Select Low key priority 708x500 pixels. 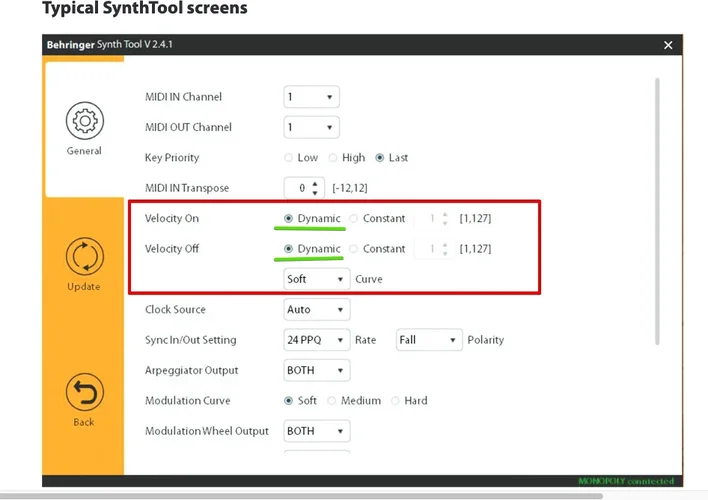[x=288, y=158]
